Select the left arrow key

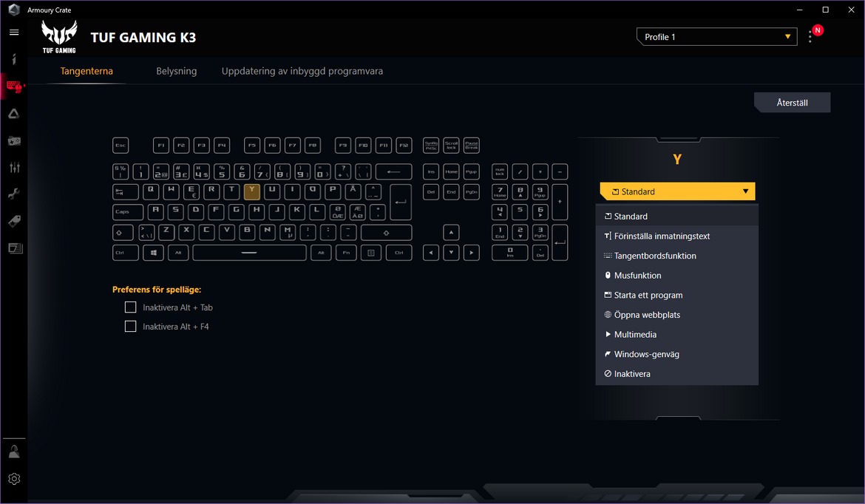pos(431,253)
